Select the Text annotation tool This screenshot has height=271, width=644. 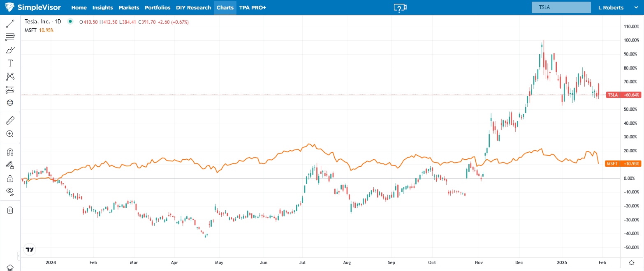point(10,63)
